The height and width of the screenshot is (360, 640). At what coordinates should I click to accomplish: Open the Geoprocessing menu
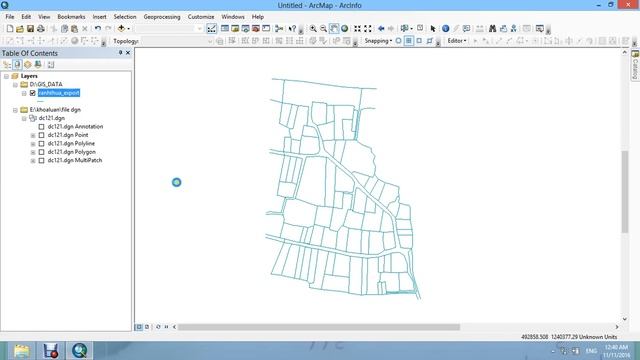[162, 17]
